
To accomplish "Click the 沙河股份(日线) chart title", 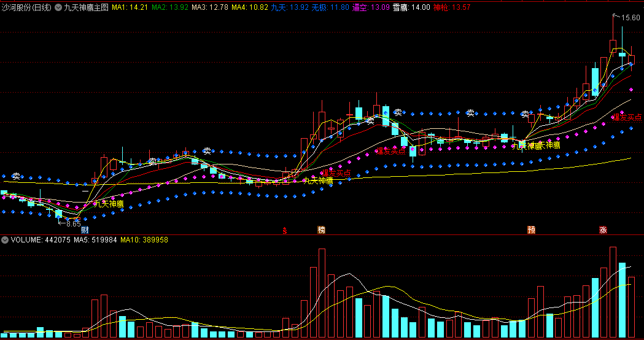I will [x=26, y=7].
